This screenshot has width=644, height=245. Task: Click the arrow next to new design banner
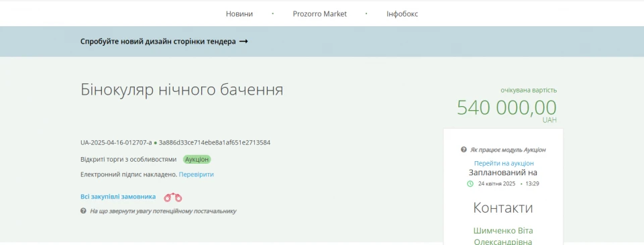click(x=244, y=42)
